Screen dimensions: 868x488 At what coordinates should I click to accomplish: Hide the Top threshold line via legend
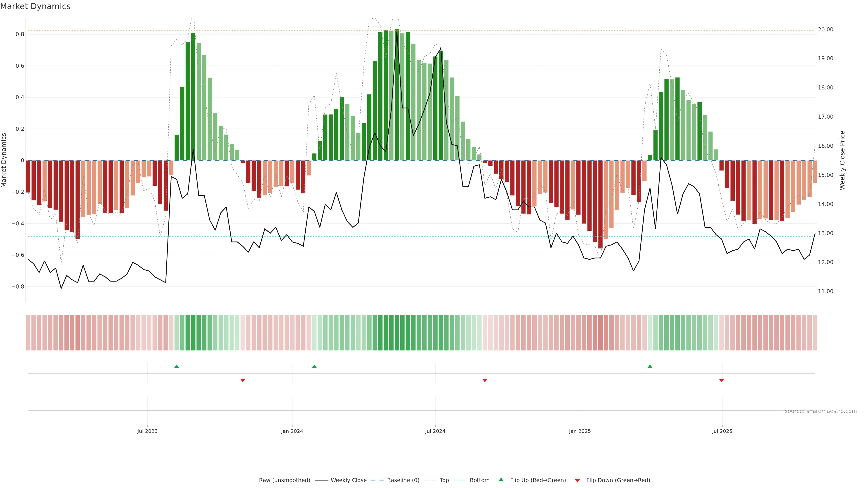tap(444, 480)
